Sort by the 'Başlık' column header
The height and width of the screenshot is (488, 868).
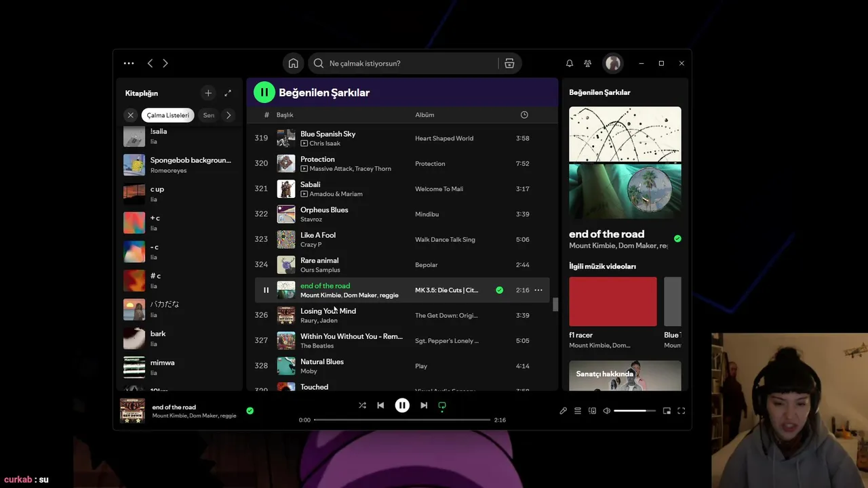point(285,115)
